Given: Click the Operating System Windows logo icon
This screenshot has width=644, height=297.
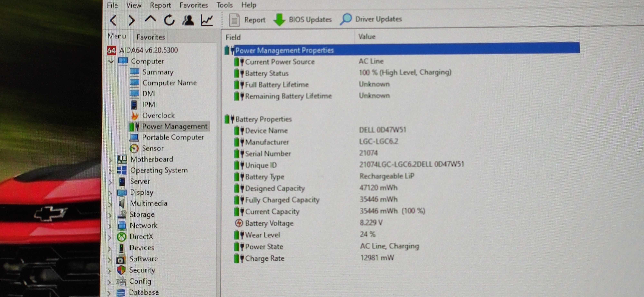Looking at the screenshot, I should pyautogui.click(x=122, y=170).
